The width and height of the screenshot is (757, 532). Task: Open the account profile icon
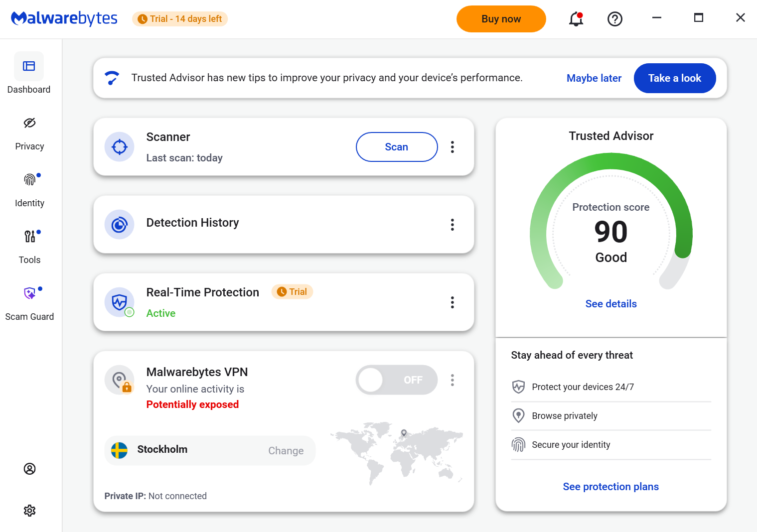(29, 469)
